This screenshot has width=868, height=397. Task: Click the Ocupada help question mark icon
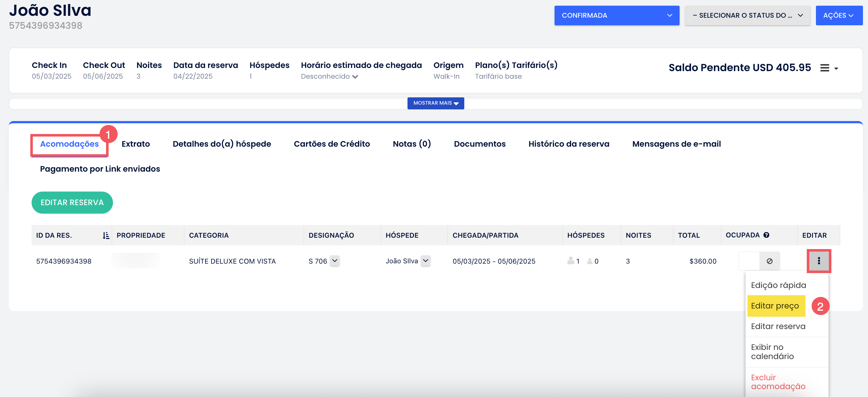(x=766, y=235)
